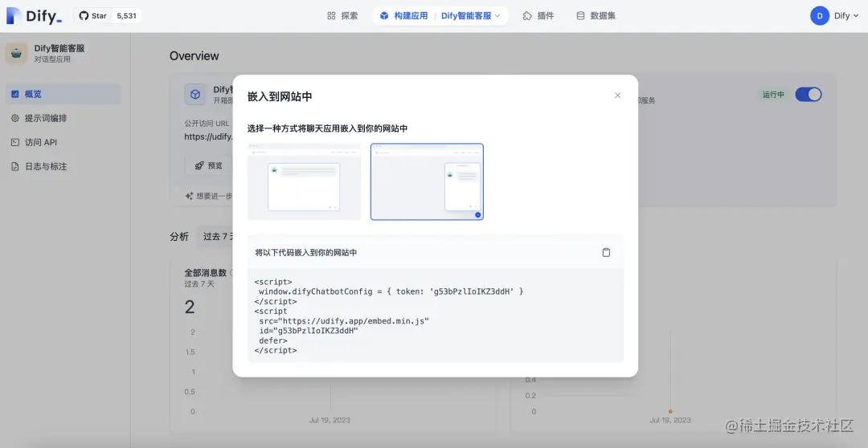Click the 预览 button

point(209,165)
